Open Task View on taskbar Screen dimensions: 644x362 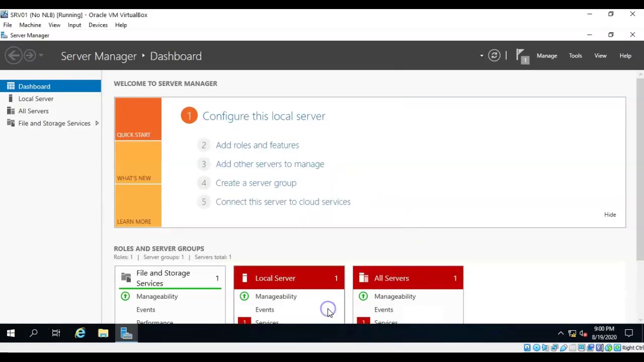(x=56, y=333)
